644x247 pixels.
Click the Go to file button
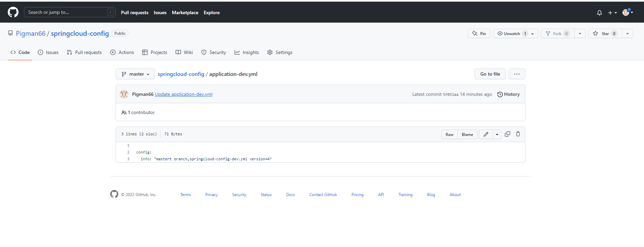pos(490,74)
